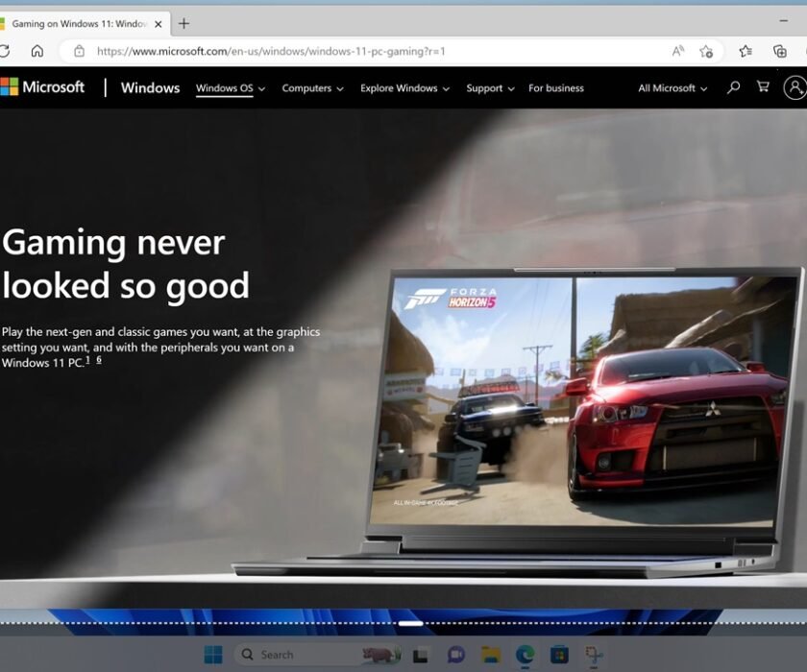Open the Windows Start menu
Image resolution: width=807 pixels, height=672 pixels.
tap(213, 655)
